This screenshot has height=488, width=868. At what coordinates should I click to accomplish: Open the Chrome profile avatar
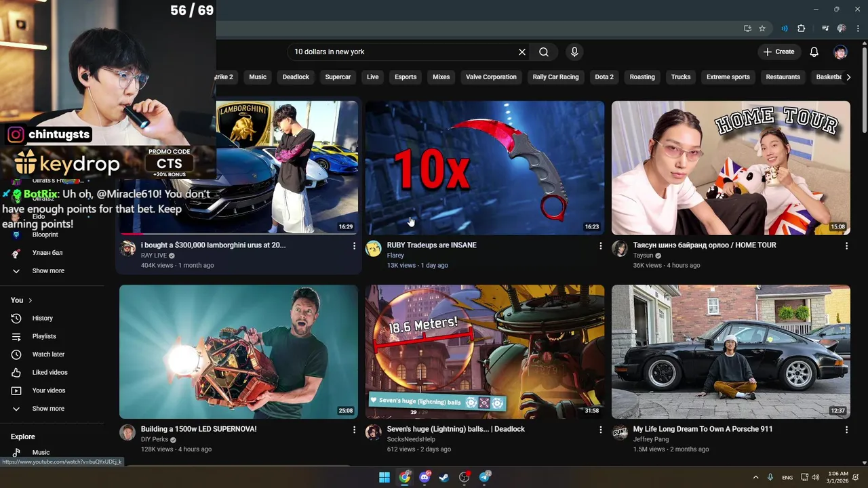[842, 28]
